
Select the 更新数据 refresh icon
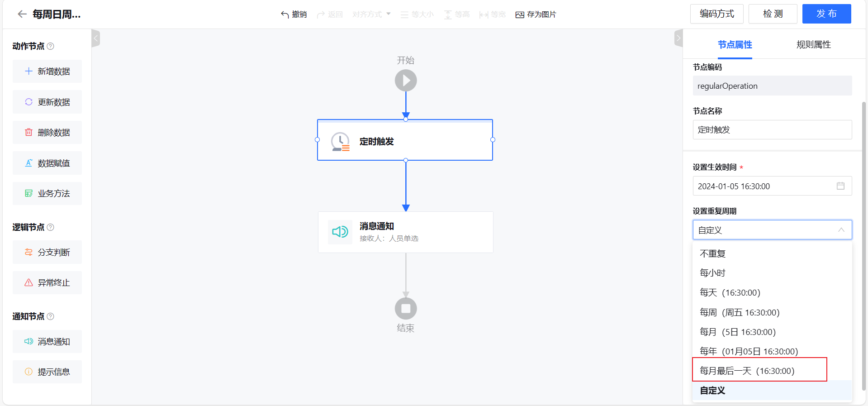[28, 102]
